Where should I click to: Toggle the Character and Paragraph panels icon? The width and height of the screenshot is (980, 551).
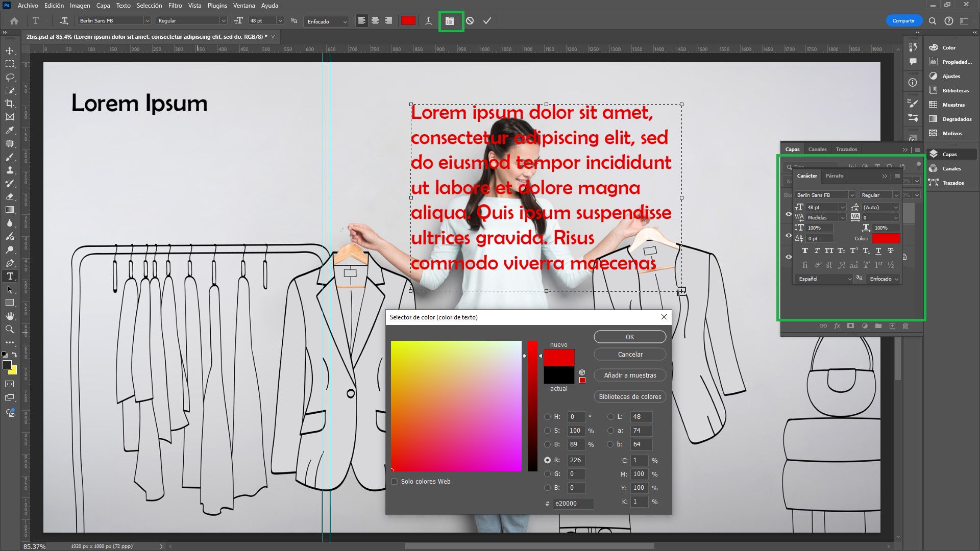[x=450, y=21]
